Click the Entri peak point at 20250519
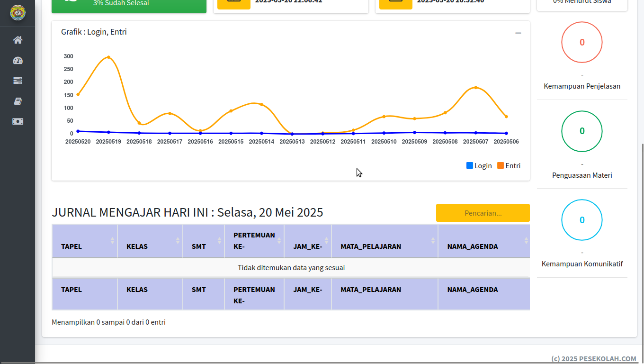Viewport: 644px width, 364px height. [x=108, y=57]
